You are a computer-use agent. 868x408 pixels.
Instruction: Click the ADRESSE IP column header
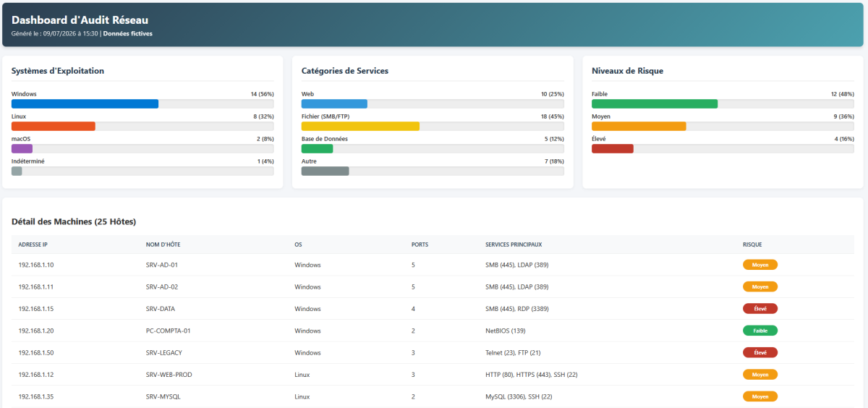[33, 245]
